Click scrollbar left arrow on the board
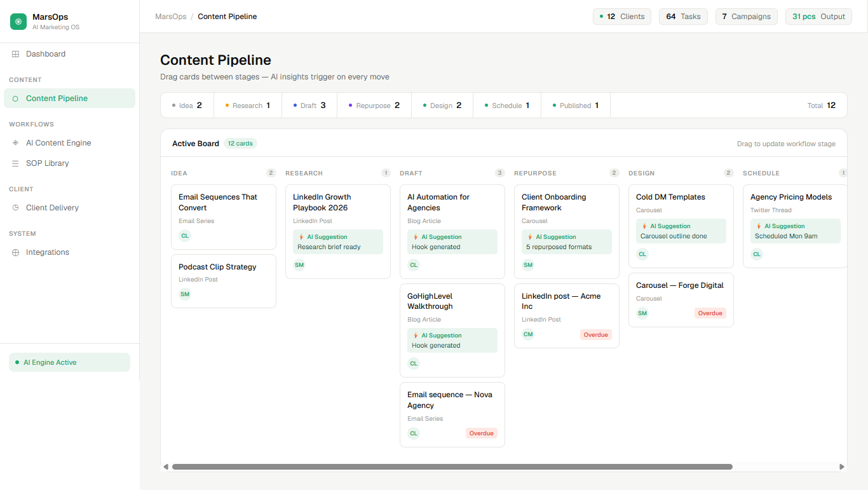The height and width of the screenshot is (490, 868). point(166,466)
